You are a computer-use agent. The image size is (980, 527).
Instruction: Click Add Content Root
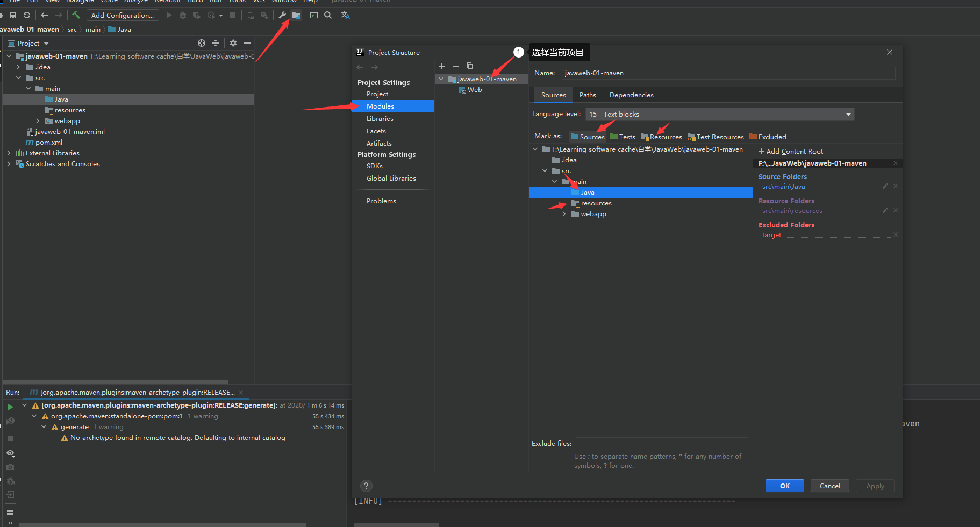click(790, 151)
